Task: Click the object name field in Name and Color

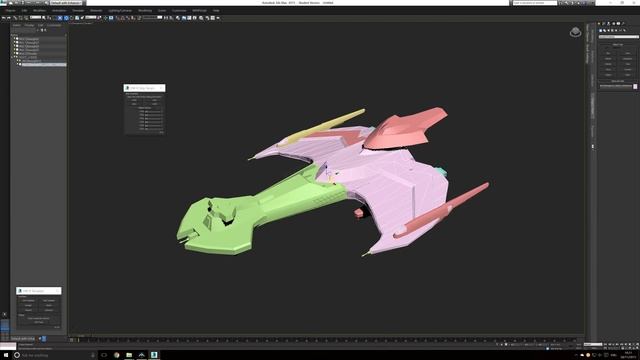Action: (x=616, y=87)
